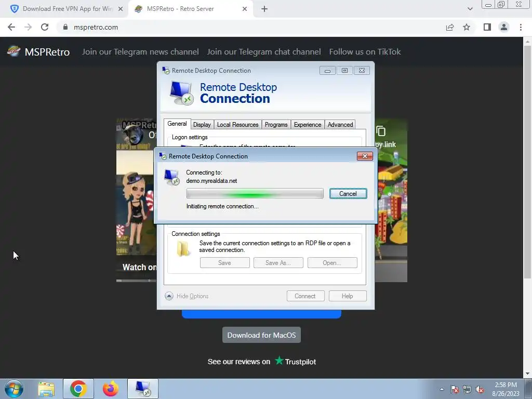Reload the MSPRetro page
This screenshot has height=399, width=532.
(x=45, y=27)
